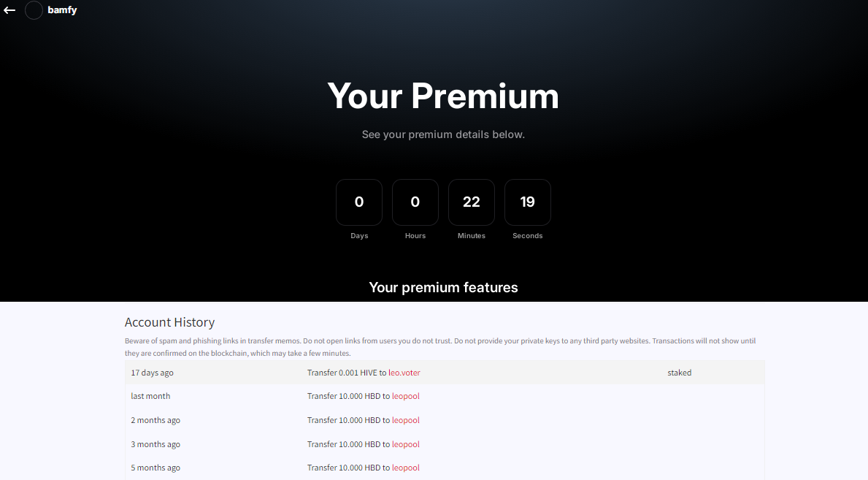Select the Minutes countdown box
Viewport: 868px width, 480px height.
[x=471, y=202]
